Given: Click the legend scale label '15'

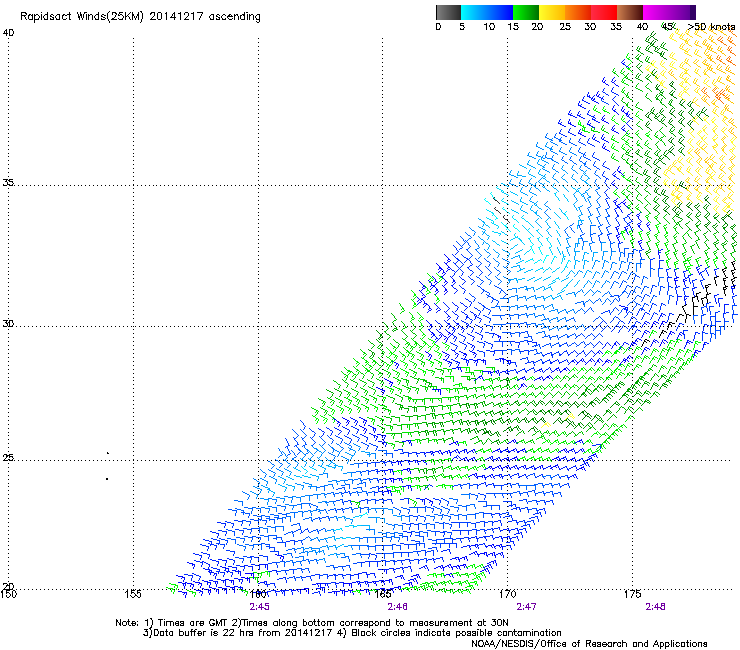Looking at the screenshot, I should [x=513, y=27].
